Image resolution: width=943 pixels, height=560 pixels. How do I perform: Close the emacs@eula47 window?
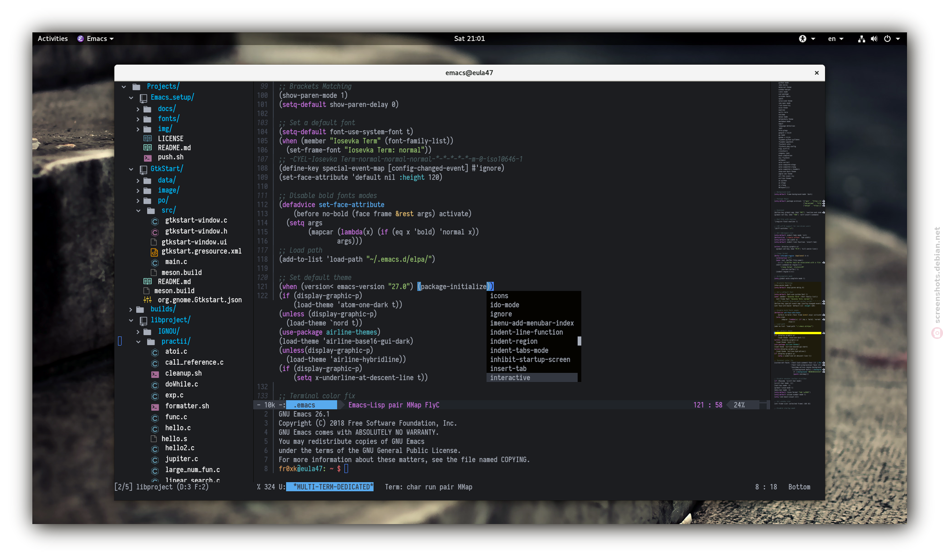(x=816, y=73)
